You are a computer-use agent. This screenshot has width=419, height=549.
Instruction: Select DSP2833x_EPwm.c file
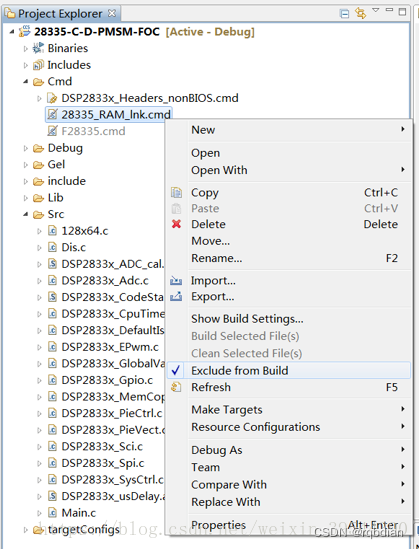110,347
